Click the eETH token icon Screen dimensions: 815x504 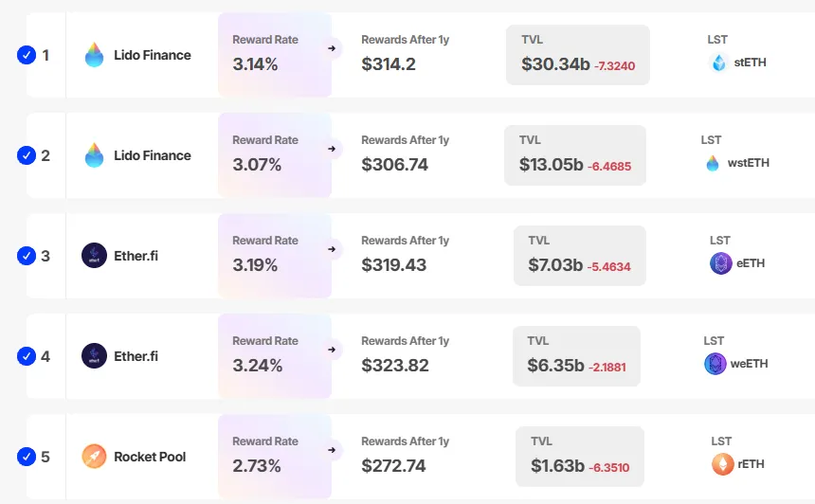click(720, 263)
